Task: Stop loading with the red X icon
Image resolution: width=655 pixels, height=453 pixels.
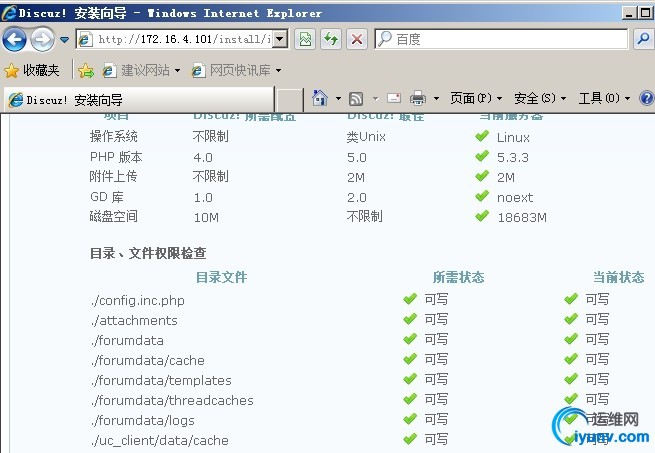Action: pos(357,39)
